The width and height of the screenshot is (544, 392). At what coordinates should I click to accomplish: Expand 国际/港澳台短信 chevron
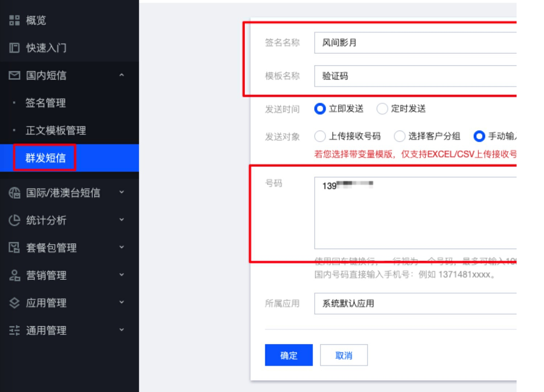click(x=122, y=192)
